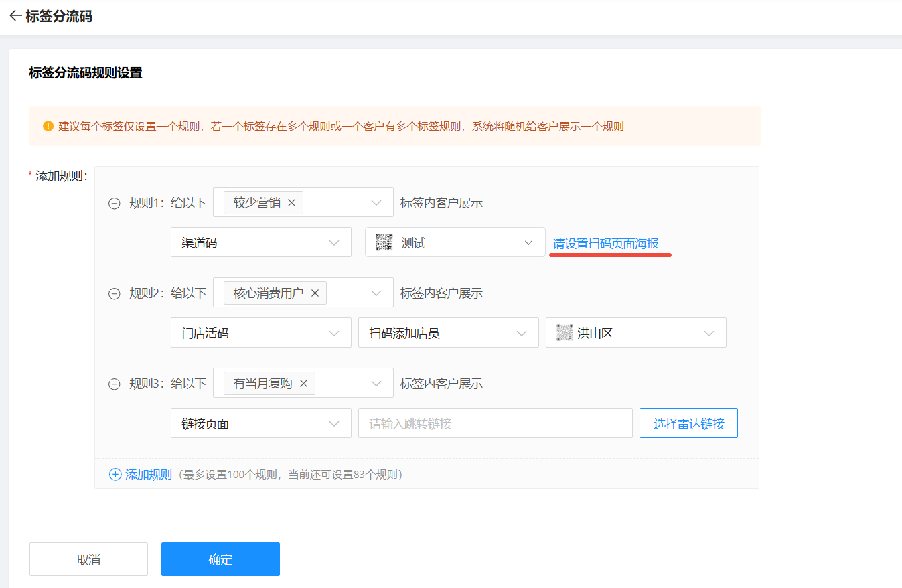Expand the 规则2 tag selector dropdown arrow
902x588 pixels.
(376, 293)
